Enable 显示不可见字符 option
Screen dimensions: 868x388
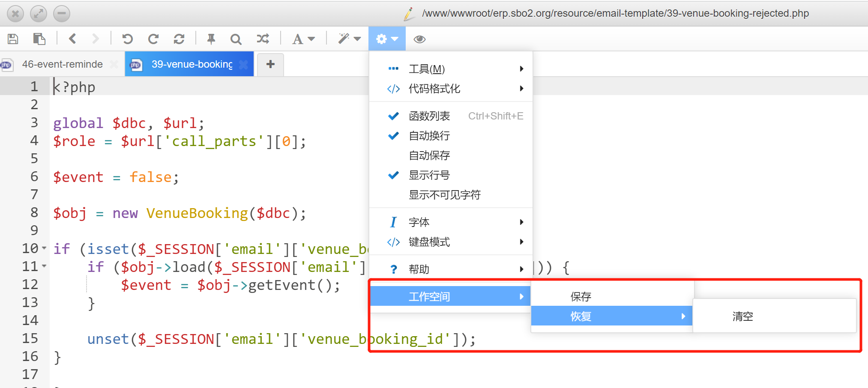[451, 195]
